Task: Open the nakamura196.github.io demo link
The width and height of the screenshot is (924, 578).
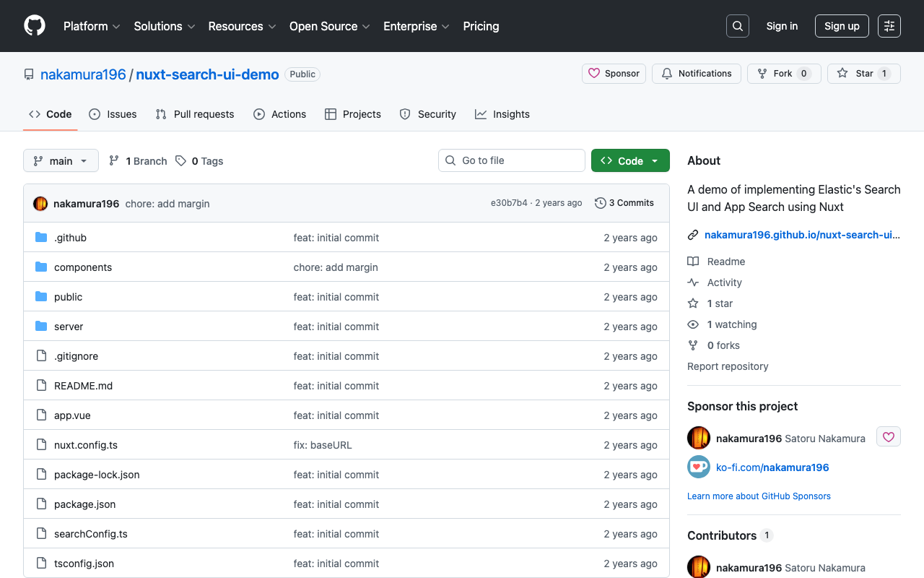Action: click(x=801, y=235)
